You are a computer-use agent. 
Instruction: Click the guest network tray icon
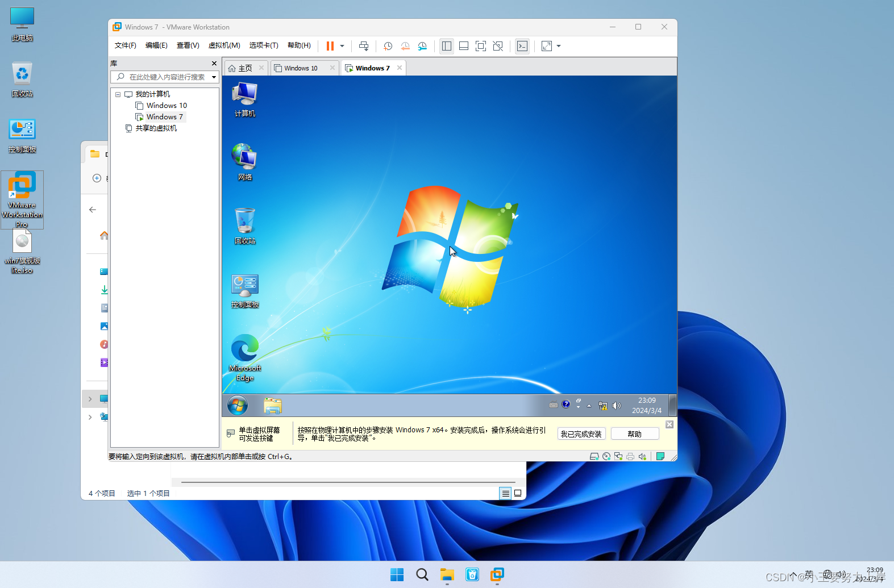(x=603, y=406)
